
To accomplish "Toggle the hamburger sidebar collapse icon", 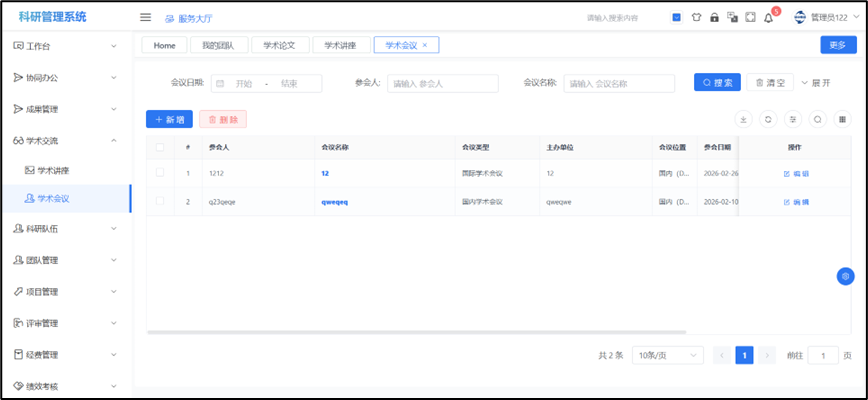I will tap(145, 17).
